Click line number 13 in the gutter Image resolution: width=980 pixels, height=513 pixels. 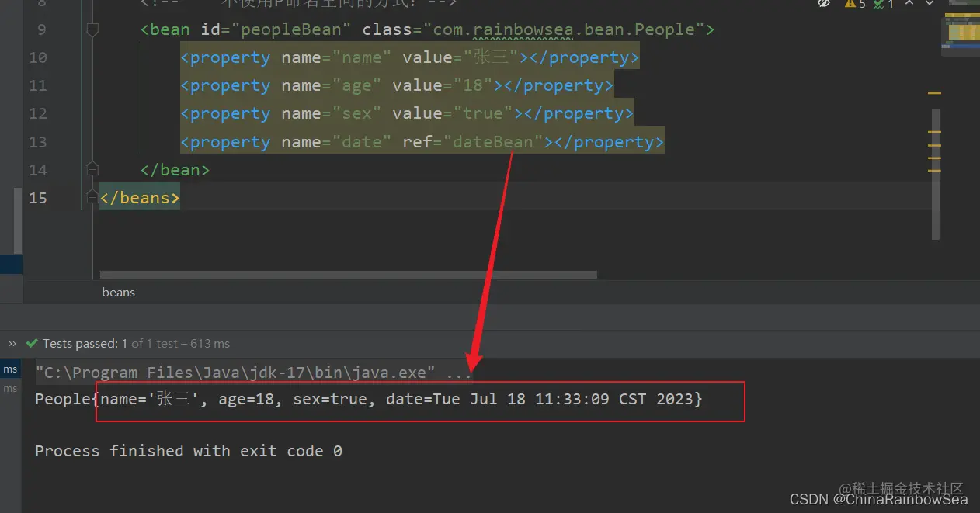(37, 142)
